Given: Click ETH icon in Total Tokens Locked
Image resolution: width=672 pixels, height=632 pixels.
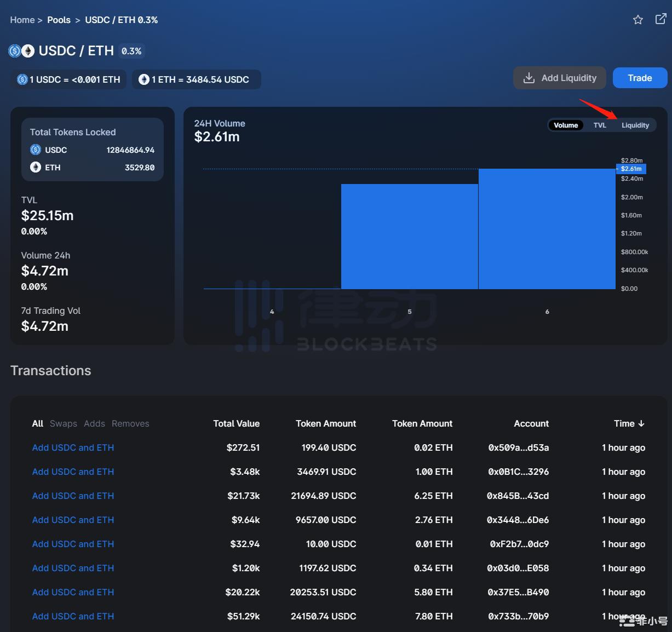Looking at the screenshot, I should click(x=36, y=167).
